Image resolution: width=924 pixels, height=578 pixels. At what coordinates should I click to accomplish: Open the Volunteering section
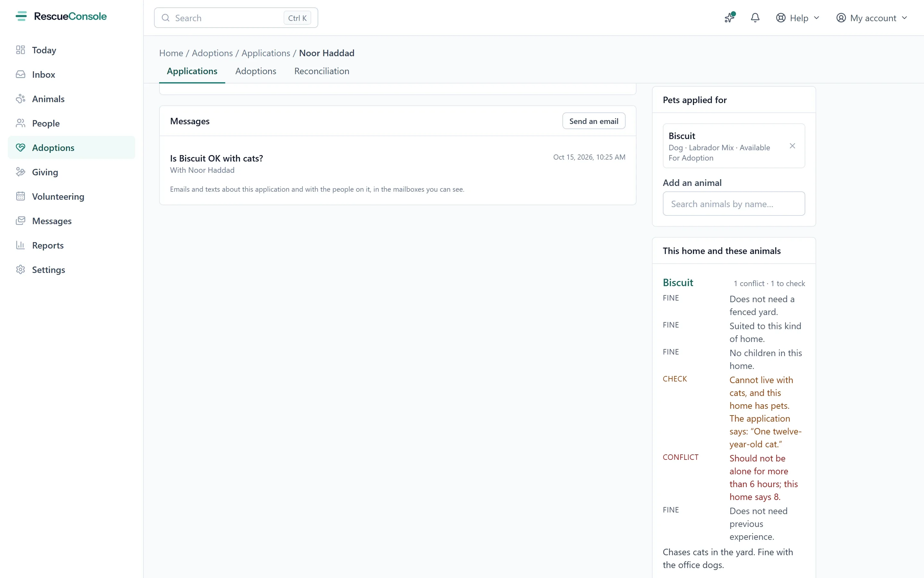click(x=72, y=197)
